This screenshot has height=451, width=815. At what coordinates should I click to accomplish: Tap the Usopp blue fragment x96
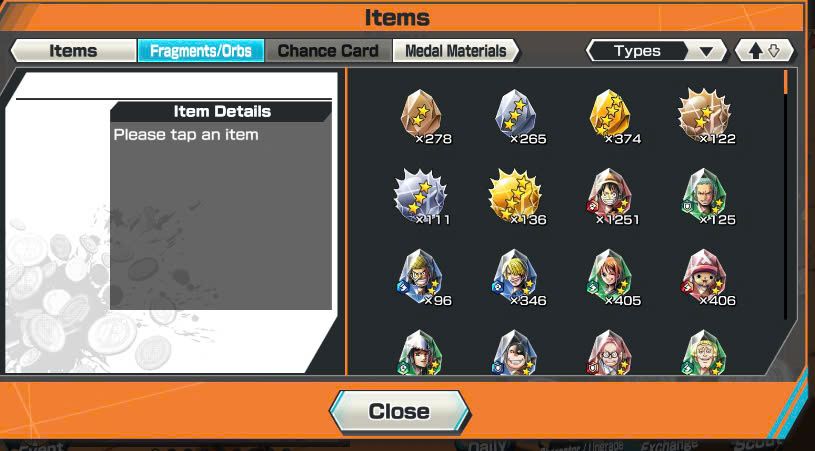[421, 278]
